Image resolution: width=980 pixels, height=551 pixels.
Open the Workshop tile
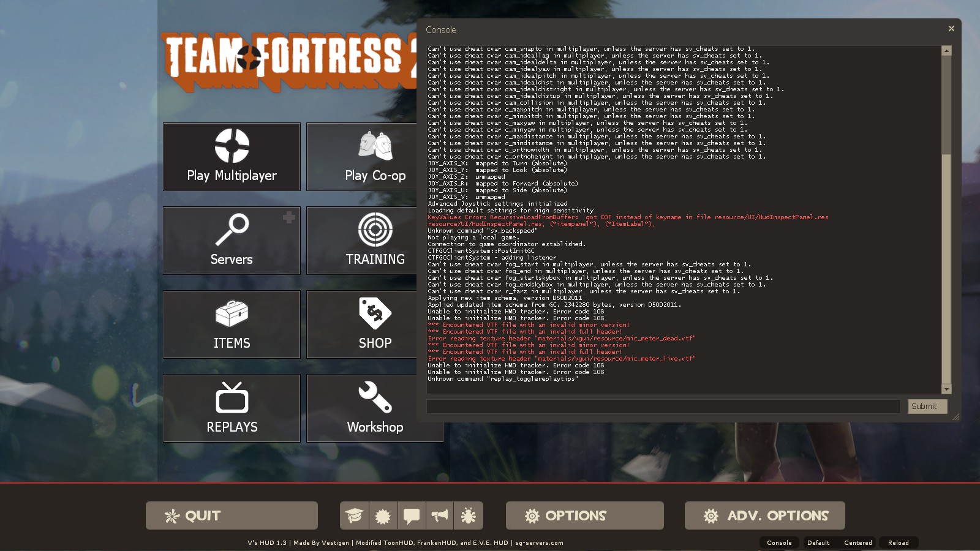(375, 408)
